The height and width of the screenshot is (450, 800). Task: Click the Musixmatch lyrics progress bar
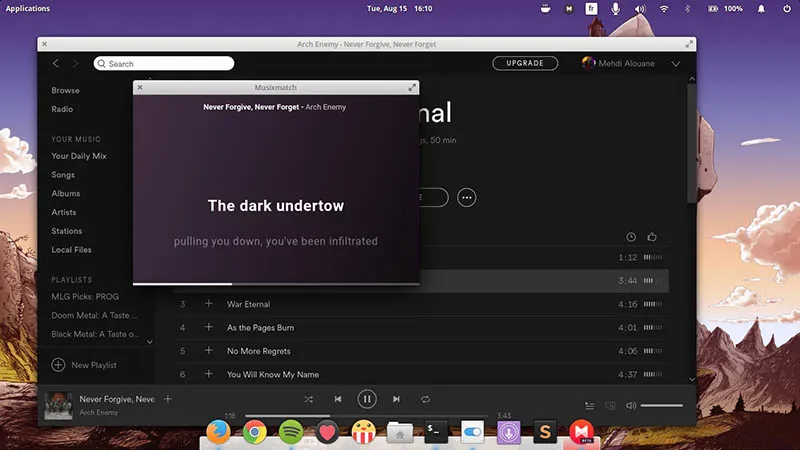click(x=276, y=284)
